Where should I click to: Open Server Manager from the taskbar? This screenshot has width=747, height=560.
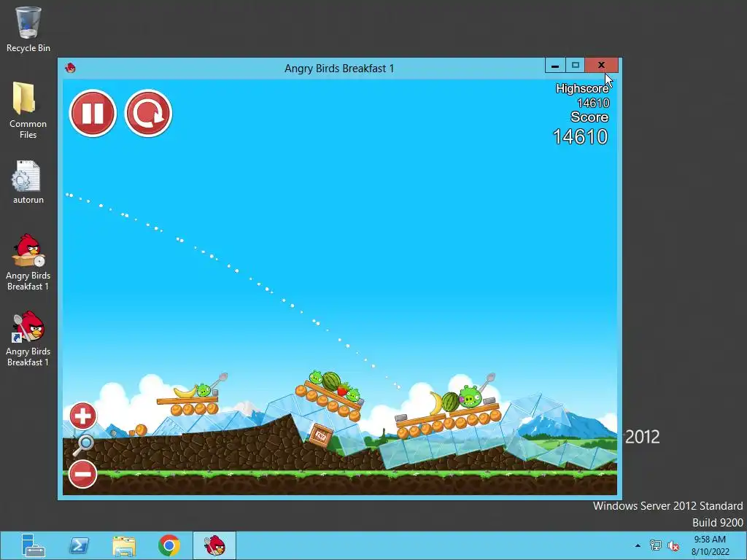coord(33,545)
